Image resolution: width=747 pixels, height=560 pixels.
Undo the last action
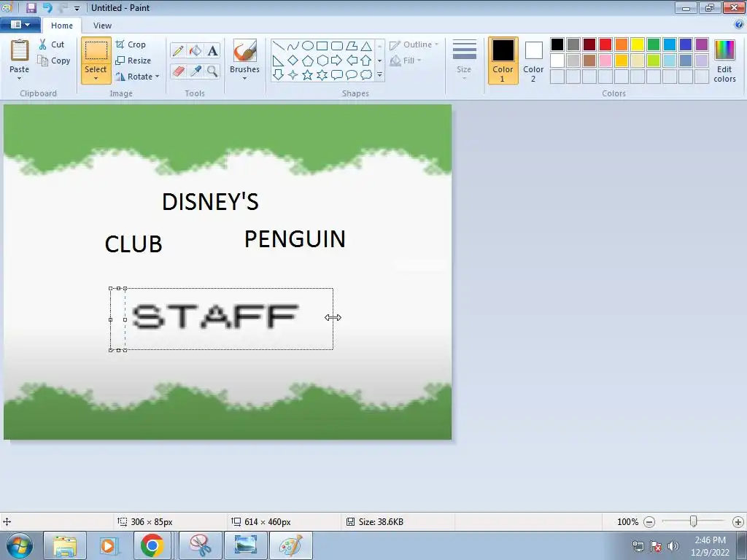click(x=47, y=7)
